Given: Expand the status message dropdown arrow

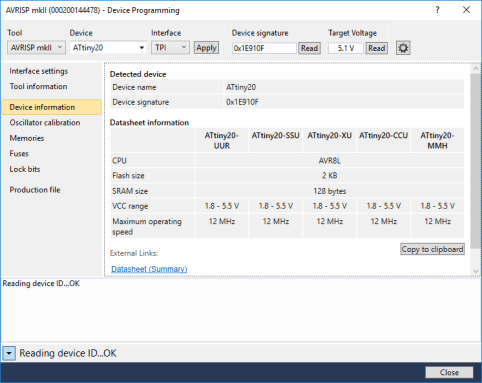Looking at the screenshot, I should pyautogui.click(x=9, y=353).
